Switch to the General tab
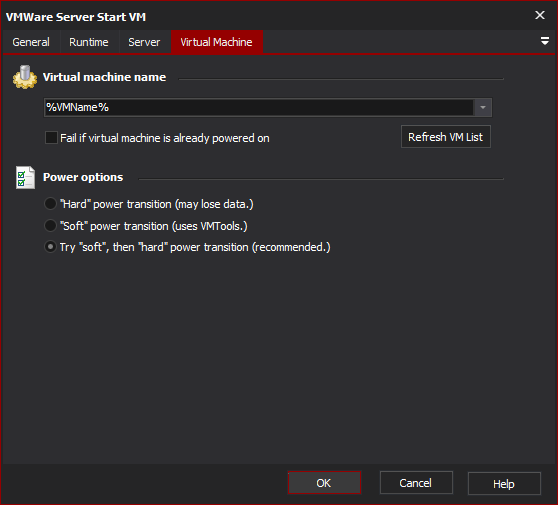Image resolution: width=558 pixels, height=505 pixels. pyautogui.click(x=31, y=42)
